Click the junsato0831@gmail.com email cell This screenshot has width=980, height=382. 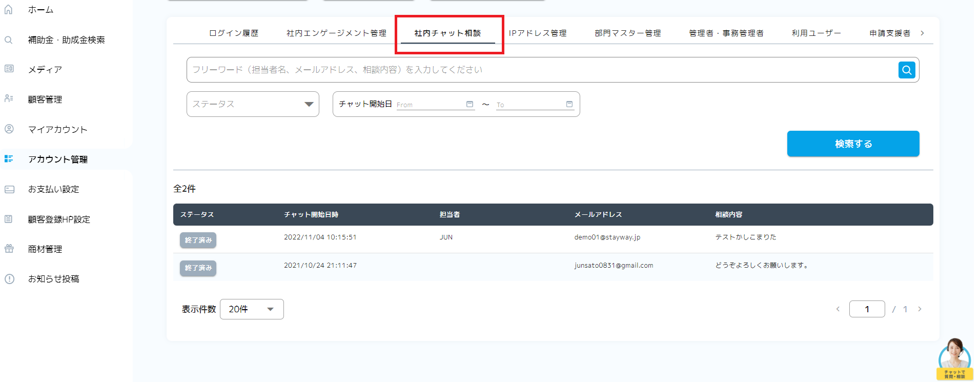(x=614, y=265)
